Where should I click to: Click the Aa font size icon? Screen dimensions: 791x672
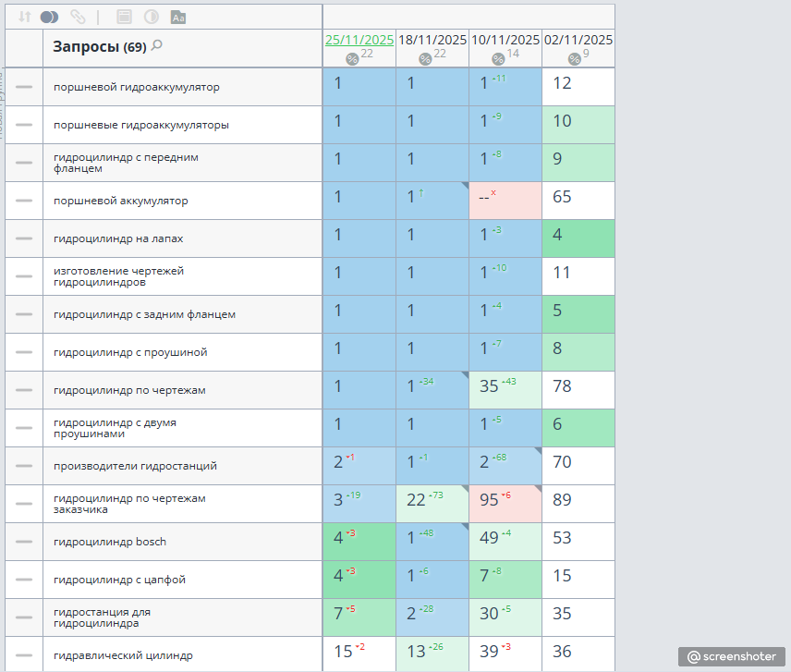(178, 18)
